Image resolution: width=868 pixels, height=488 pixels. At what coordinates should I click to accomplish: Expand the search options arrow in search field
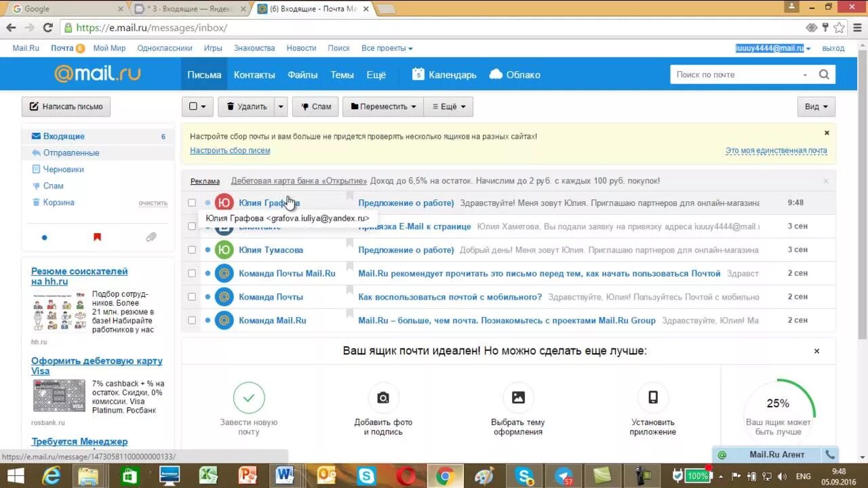point(805,75)
